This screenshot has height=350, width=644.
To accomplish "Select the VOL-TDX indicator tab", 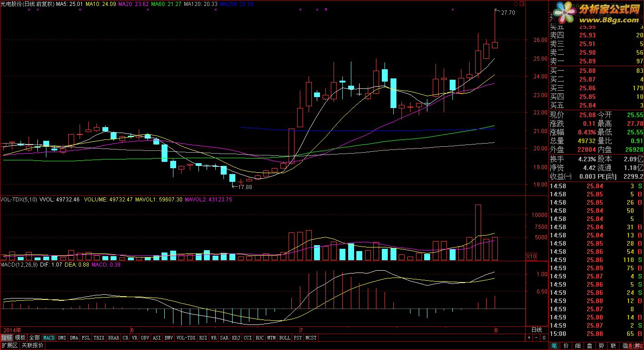I will pyautogui.click(x=186, y=338).
